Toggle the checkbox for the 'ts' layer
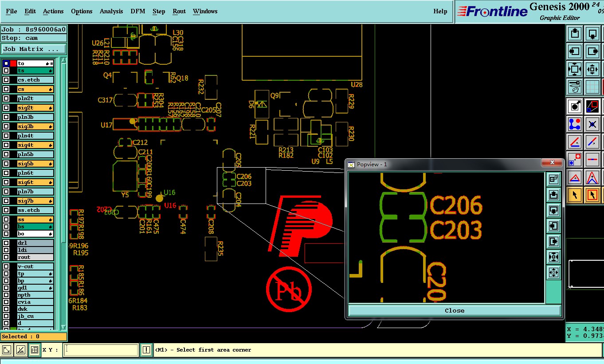 6,71
